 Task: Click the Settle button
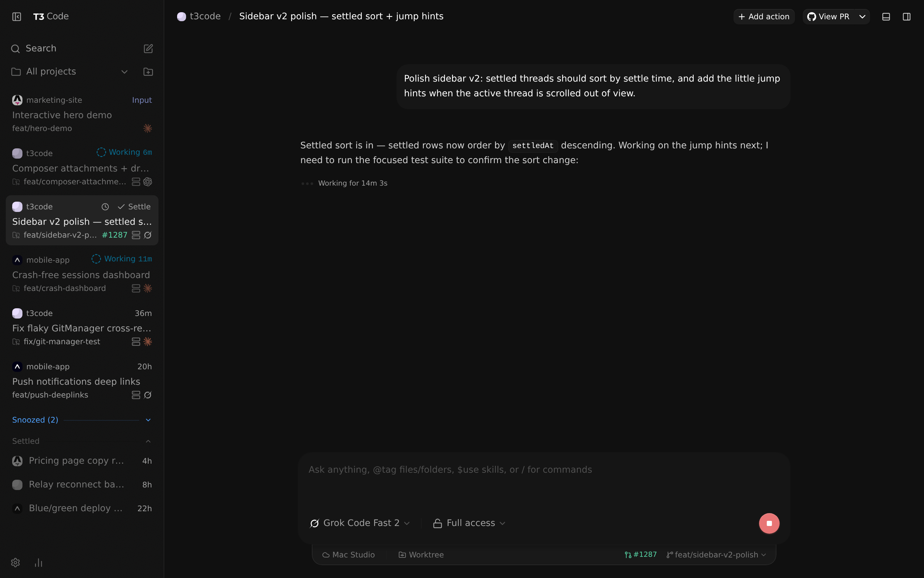(x=134, y=207)
